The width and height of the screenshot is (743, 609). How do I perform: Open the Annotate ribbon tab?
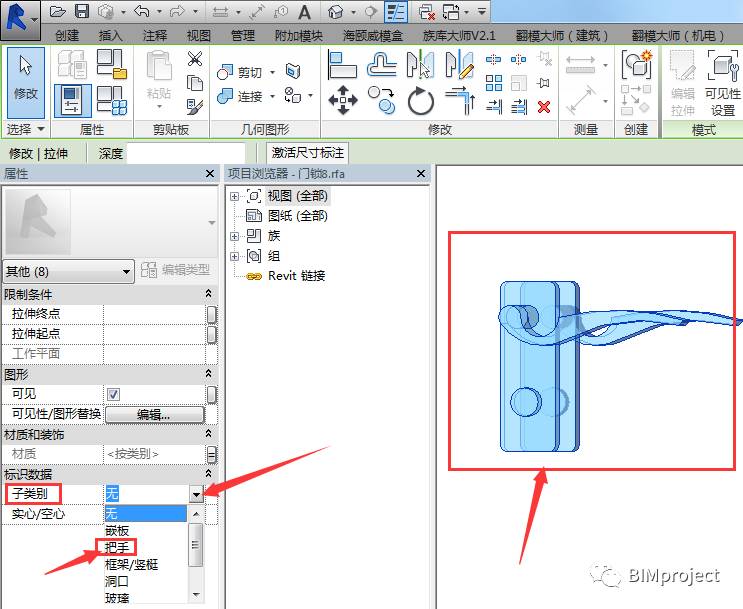[155, 36]
